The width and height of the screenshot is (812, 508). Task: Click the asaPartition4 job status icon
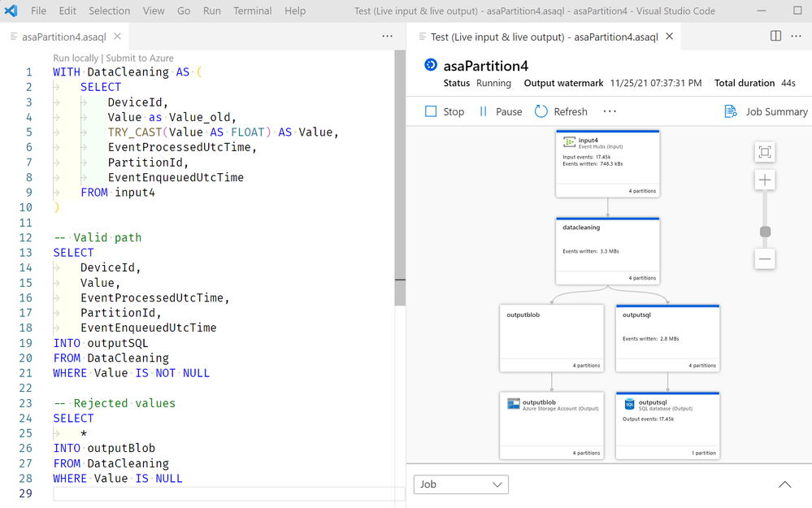click(x=430, y=65)
